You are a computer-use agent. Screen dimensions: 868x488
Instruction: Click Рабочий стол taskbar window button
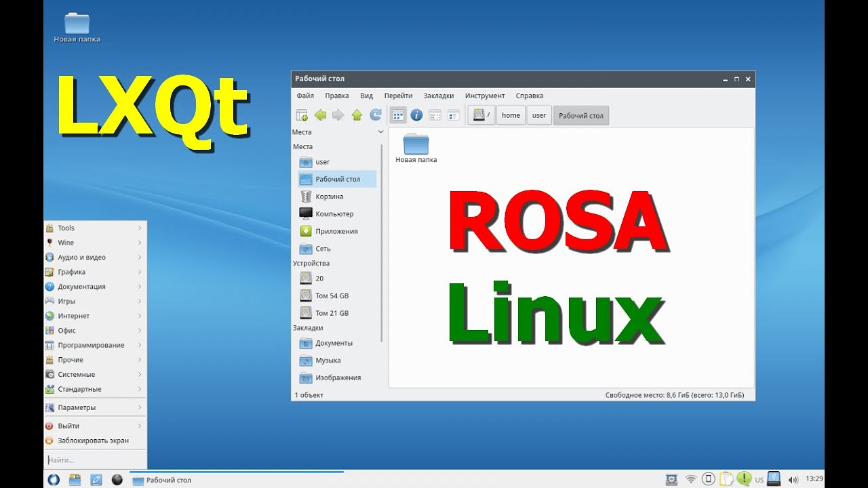[x=237, y=480]
